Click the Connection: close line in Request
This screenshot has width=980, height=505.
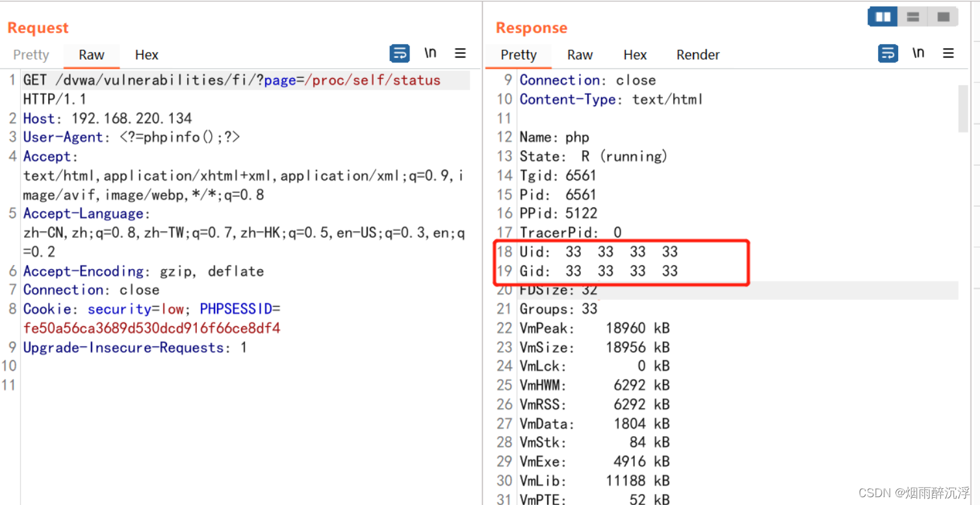92,290
